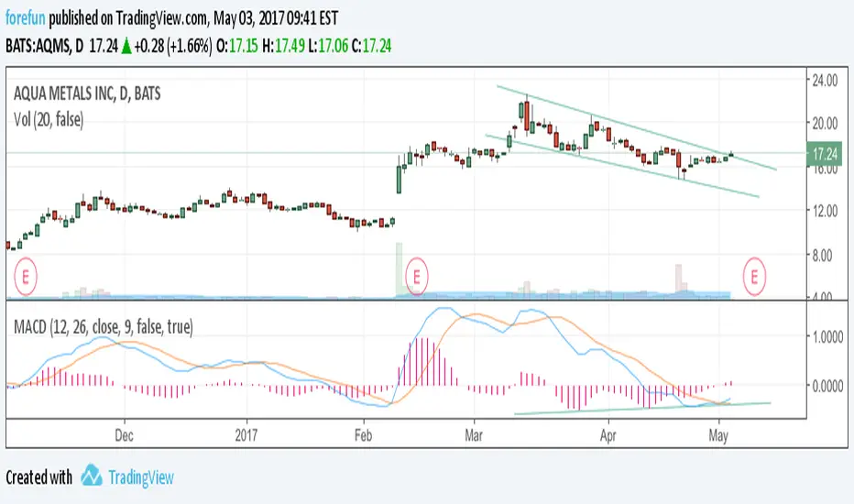The image size is (854, 504).
Task: Click the L:17.06 low value
Action: click(328, 46)
